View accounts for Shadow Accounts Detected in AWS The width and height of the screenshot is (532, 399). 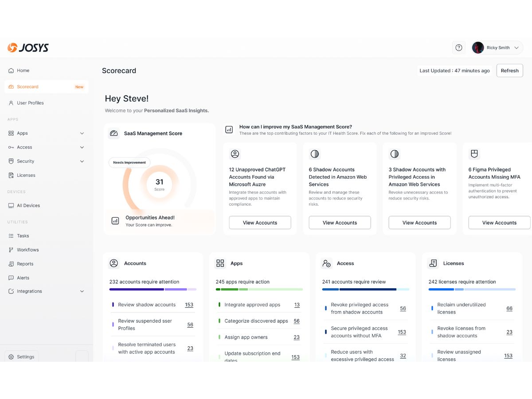tap(340, 223)
